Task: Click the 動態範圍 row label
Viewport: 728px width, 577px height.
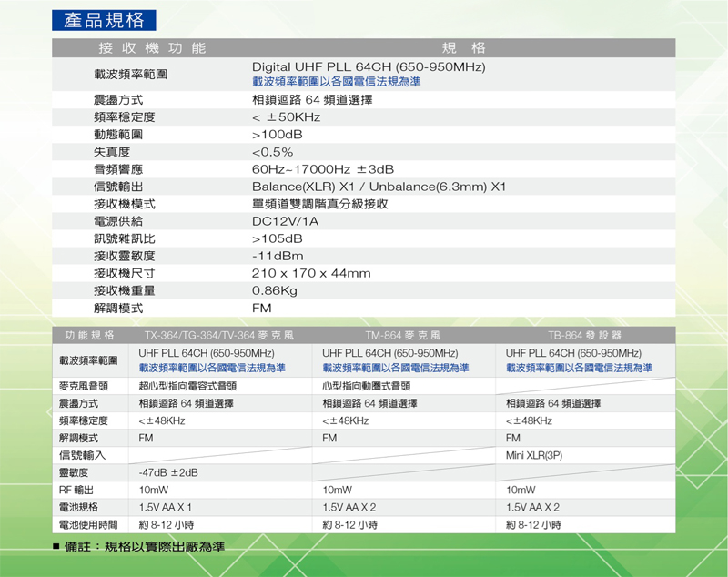Action: pos(118,135)
